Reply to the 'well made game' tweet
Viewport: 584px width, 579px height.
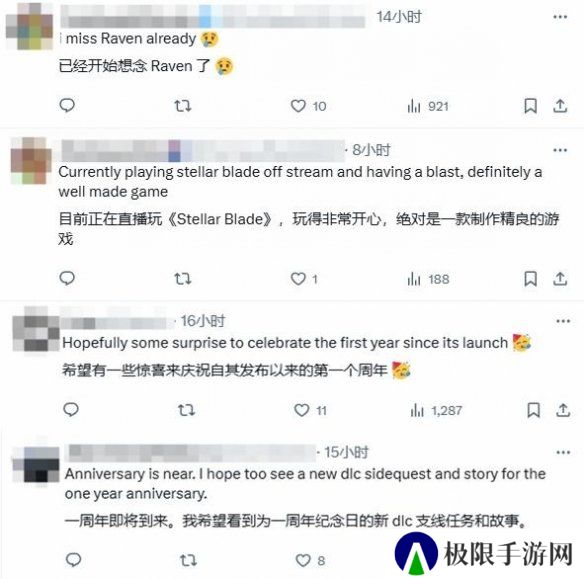point(67,279)
